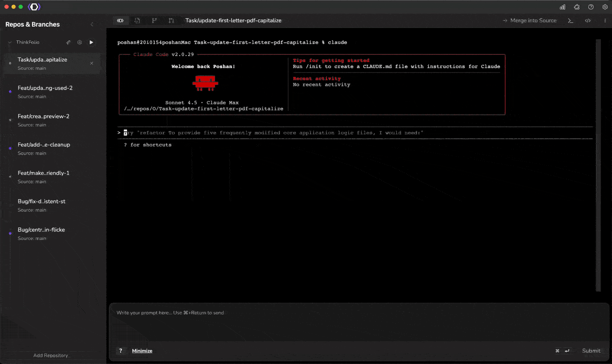Screen dimensions: 612x364
Task: Switch to the agent terminal view tab
Action: (x=120, y=21)
